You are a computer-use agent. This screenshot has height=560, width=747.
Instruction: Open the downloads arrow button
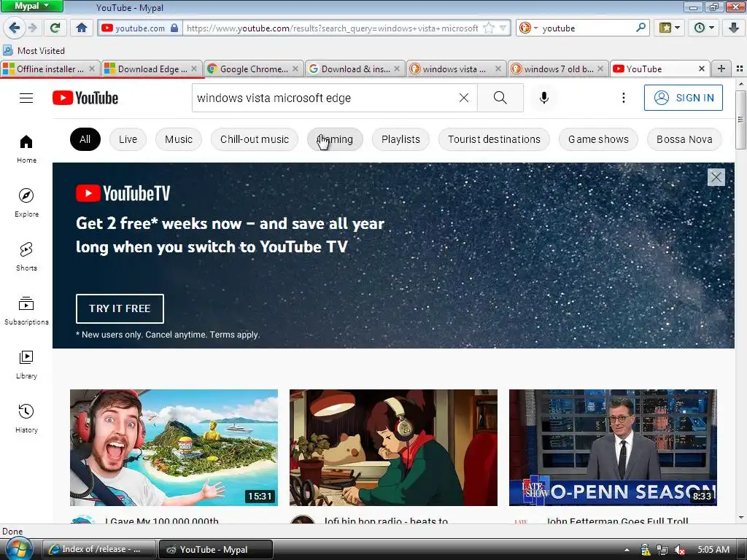(x=734, y=28)
